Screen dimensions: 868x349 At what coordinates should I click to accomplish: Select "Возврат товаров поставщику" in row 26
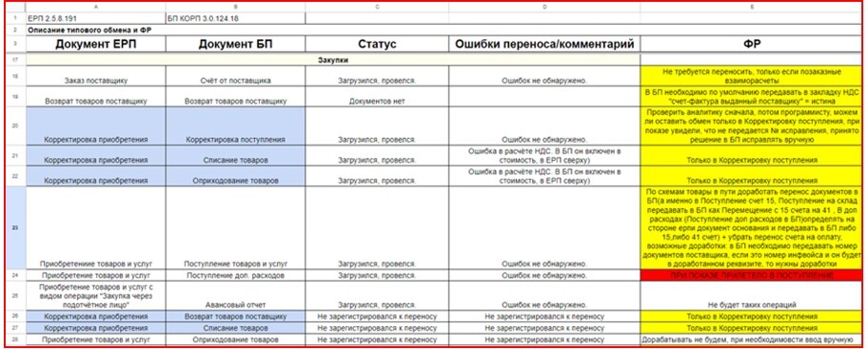coord(235,317)
